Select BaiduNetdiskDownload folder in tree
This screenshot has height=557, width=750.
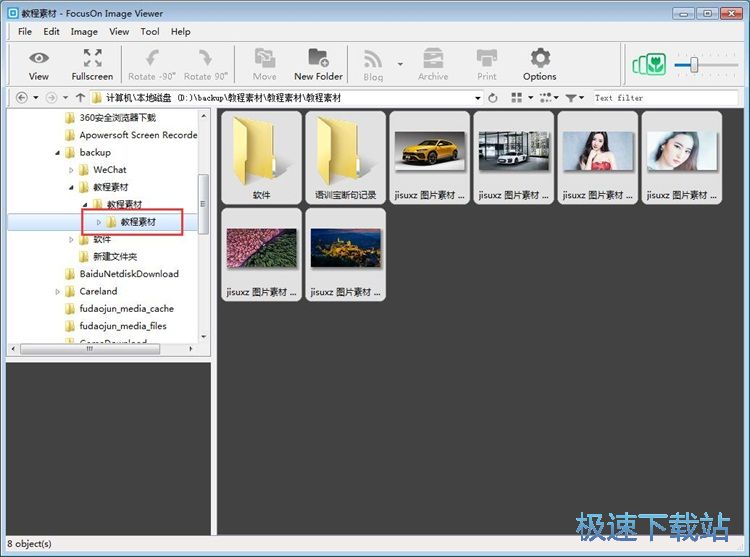(128, 274)
